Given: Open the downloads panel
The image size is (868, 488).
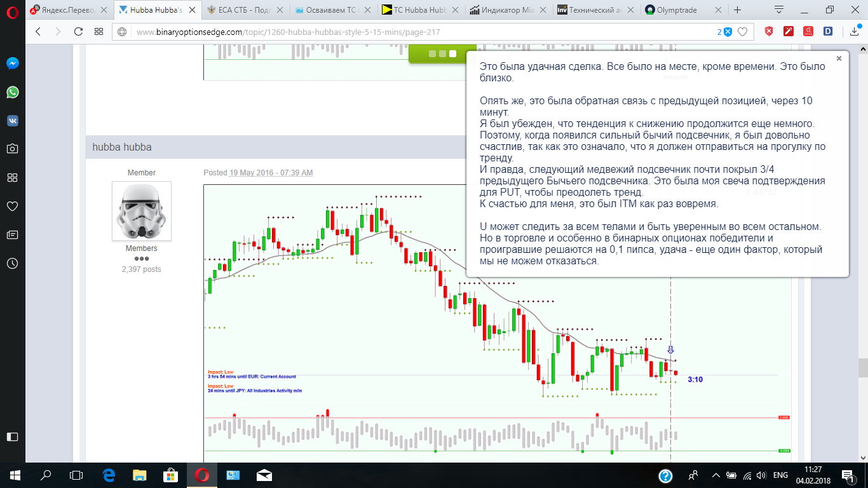Looking at the screenshot, I should point(855,32).
